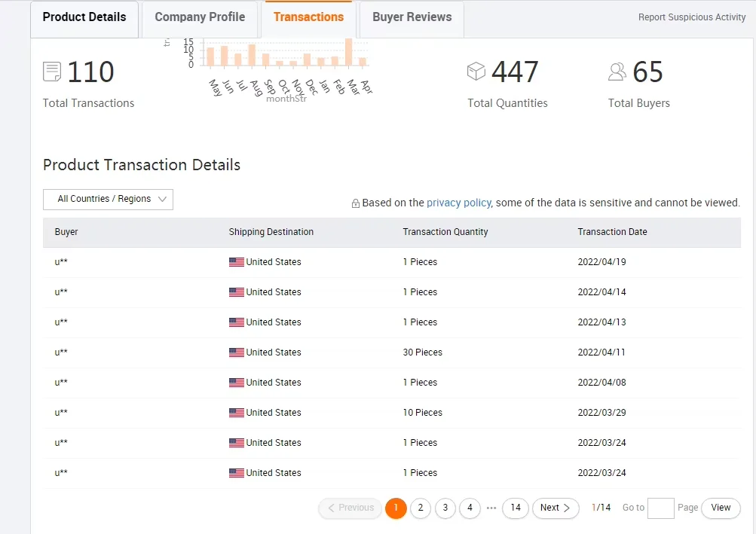Open the All Countries / Regions dropdown

pyautogui.click(x=108, y=199)
